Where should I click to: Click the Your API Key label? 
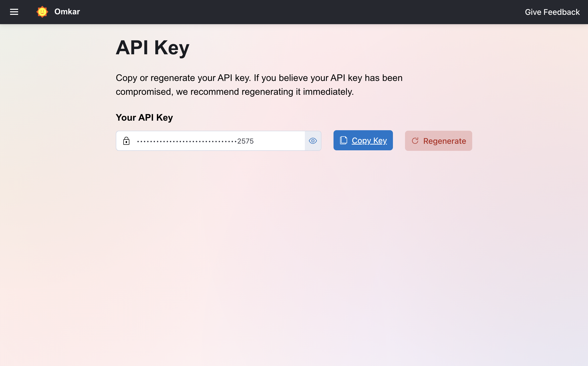coord(144,117)
